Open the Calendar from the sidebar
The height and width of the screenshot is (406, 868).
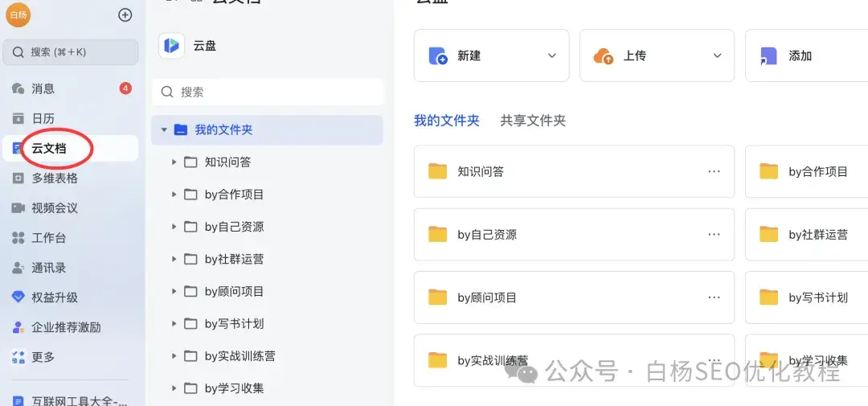[x=43, y=118]
